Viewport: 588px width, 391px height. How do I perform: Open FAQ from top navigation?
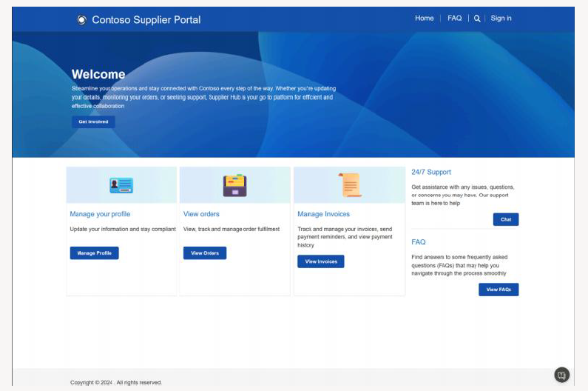click(x=455, y=18)
